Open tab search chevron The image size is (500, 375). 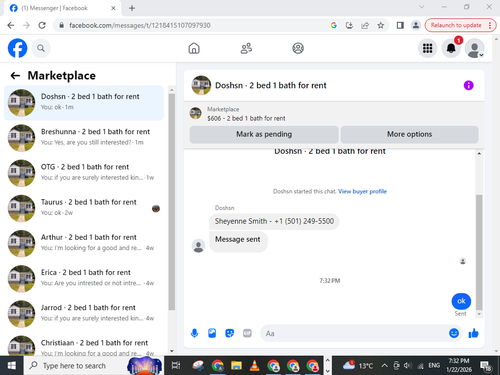coord(422,7)
